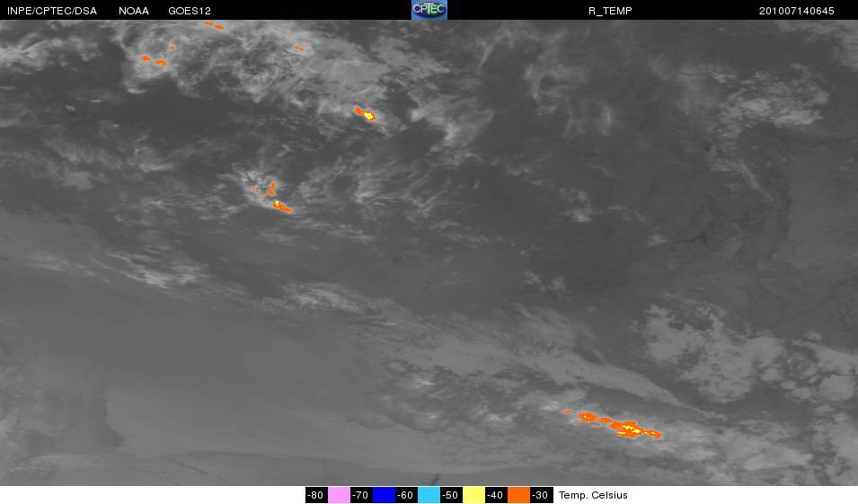Click the pink legend color swatch
This screenshot has height=504, width=858.
[x=339, y=495]
